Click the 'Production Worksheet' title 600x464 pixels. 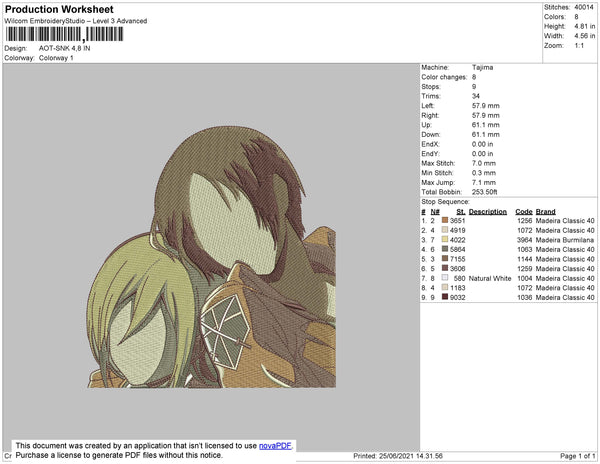pyautogui.click(x=59, y=10)
